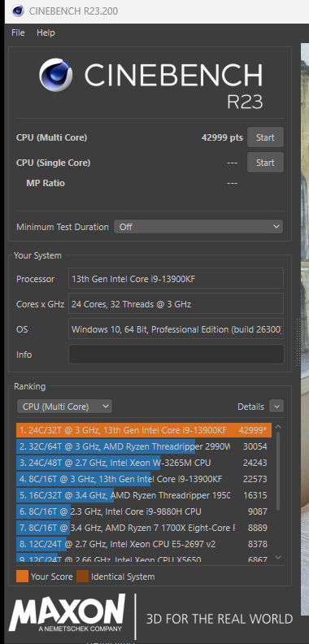Click the ranking list scroll-up arrow
The image size is (309, 644).
click(278, 427)
